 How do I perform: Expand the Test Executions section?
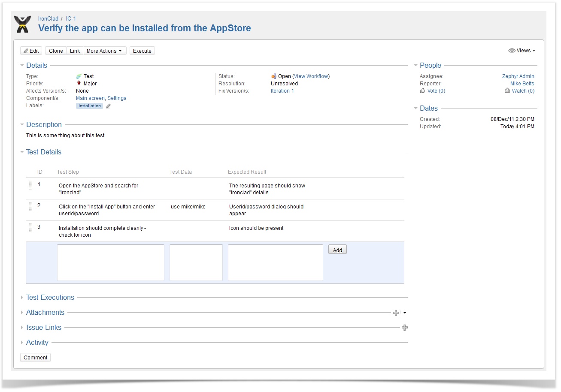point(22,298)
